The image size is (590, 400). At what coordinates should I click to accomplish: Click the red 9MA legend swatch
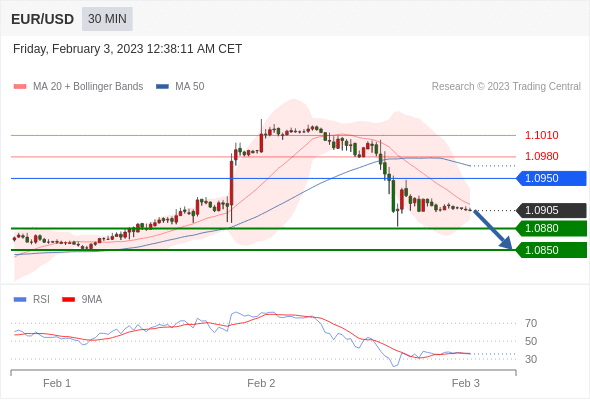tap(68, 300)
